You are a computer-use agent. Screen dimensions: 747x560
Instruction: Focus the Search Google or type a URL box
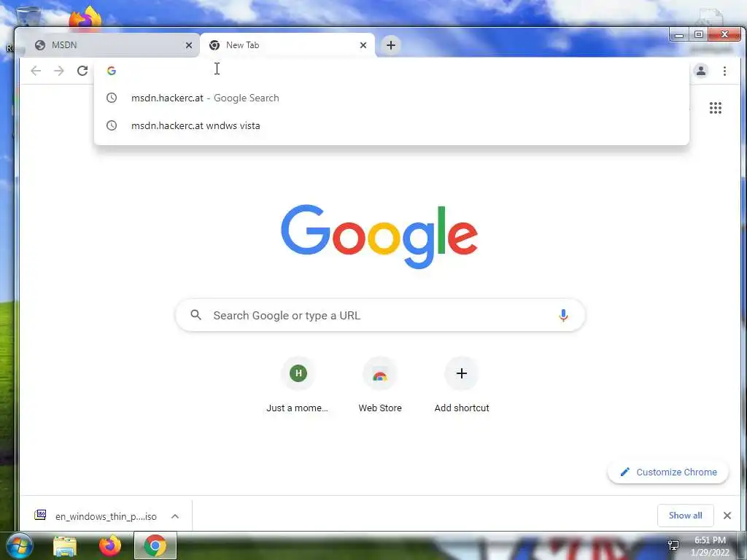[x=379, y=315]
